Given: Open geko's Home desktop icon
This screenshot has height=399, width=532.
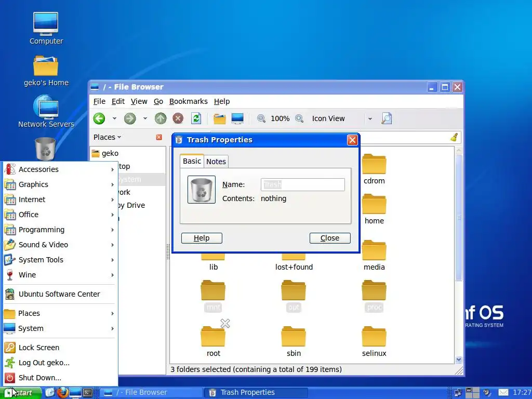Looking at the screenshot, I should [x=46, y=71].
